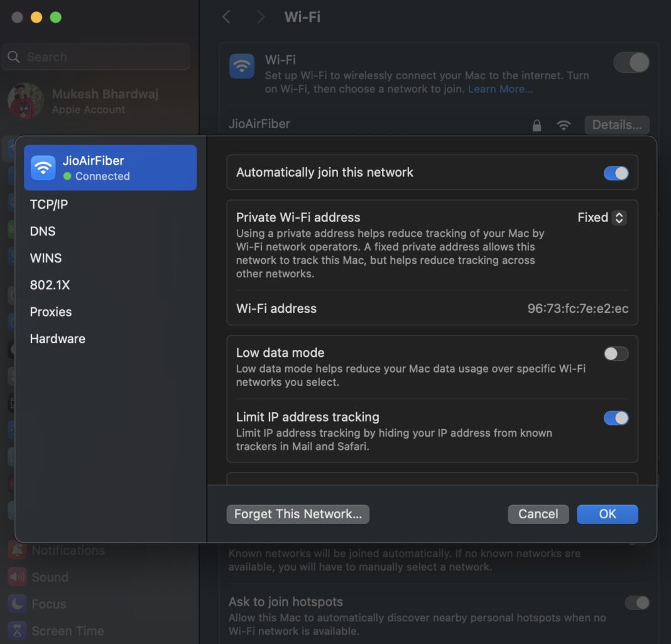Follow the Learn More link
This screenshot has height=644, width=671.
(x=500, y=89)
